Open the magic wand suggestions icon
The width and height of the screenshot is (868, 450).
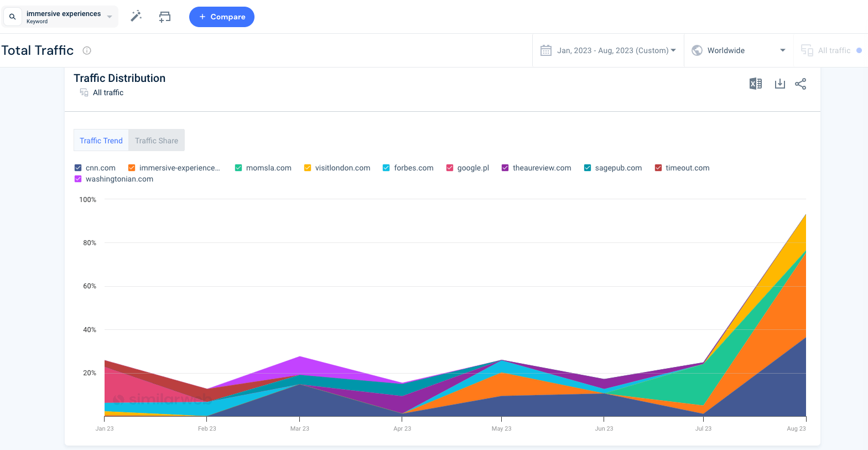(136, 17)
